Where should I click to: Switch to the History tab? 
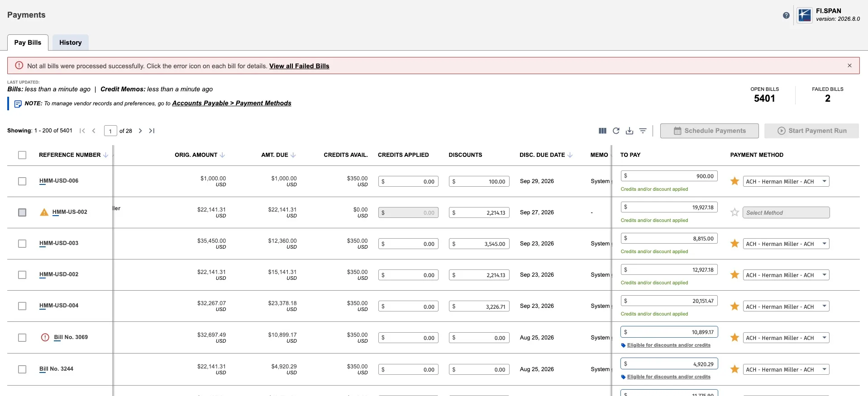tap(71, 42)
